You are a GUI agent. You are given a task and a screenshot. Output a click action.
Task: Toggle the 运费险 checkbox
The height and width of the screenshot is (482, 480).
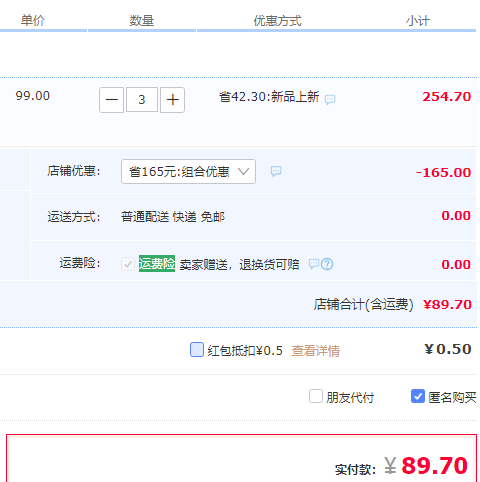tap(128, 264)
